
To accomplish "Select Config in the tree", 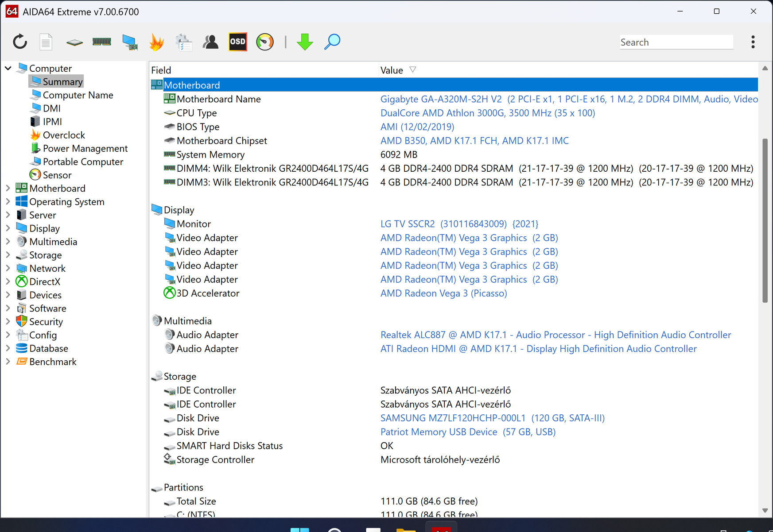I will tap(43, 335).
